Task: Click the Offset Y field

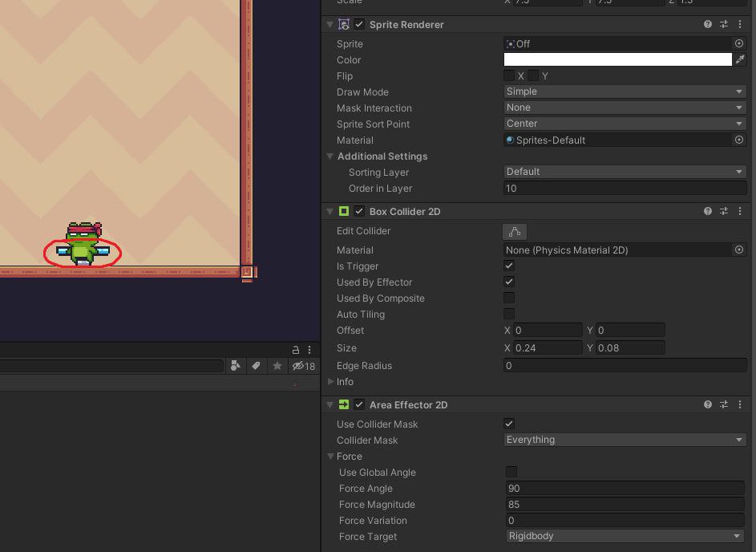Action: (x=631, y=330)
